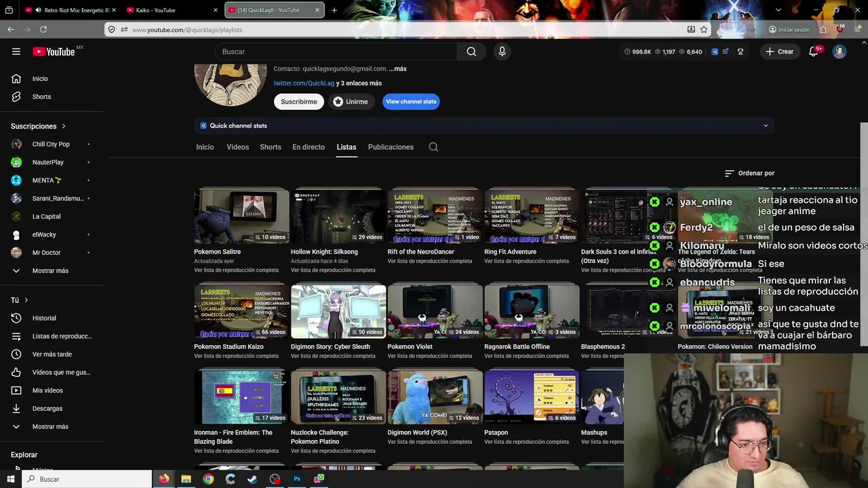
Task: Open Hollow Knight: Silksong playlist thumbnail
Action: tap(338, 216)
